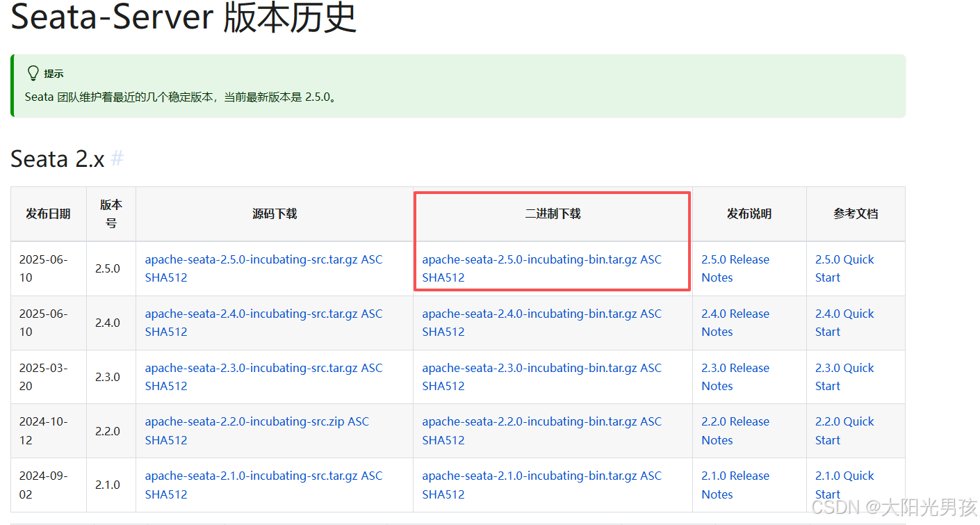The image size is (980, 525).
Task: Click the # anchor beside Seata 2.x heading
Action: point(117,159)
